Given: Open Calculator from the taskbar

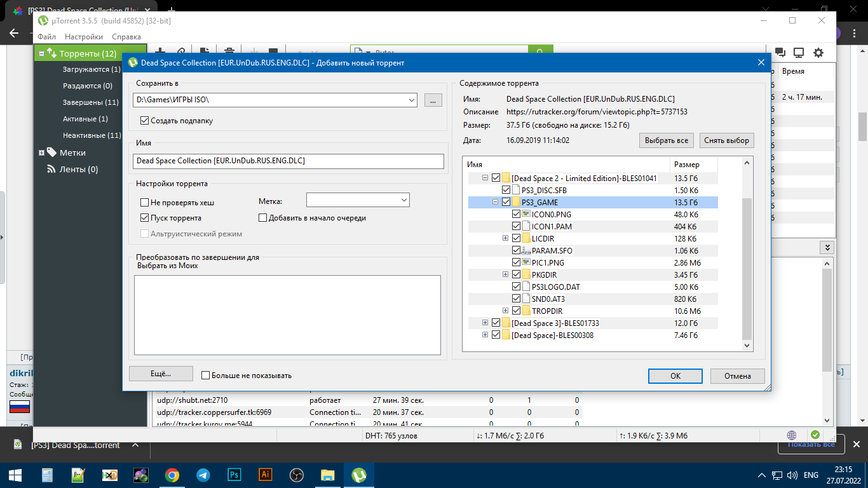Looking at the screenshot, I should click(x=47, y=475).
